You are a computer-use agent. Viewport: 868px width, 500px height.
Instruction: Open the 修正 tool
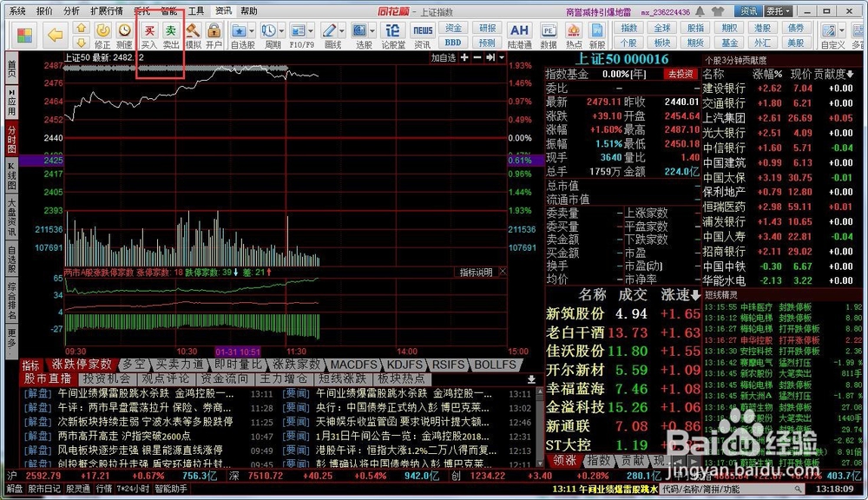(x=102, y=36)
